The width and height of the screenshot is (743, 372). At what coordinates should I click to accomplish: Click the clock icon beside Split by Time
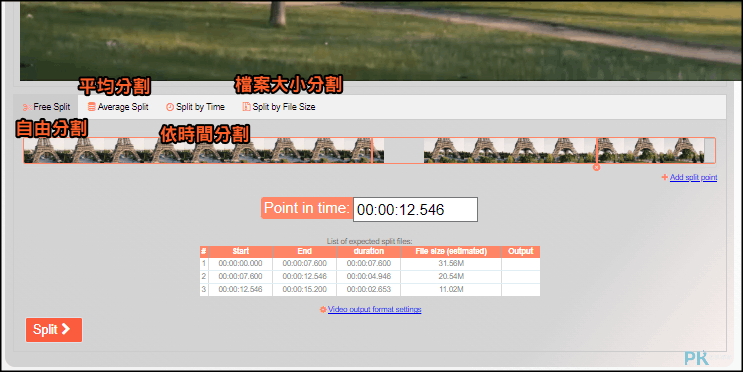pyautogui.click(x=170, y=107)
